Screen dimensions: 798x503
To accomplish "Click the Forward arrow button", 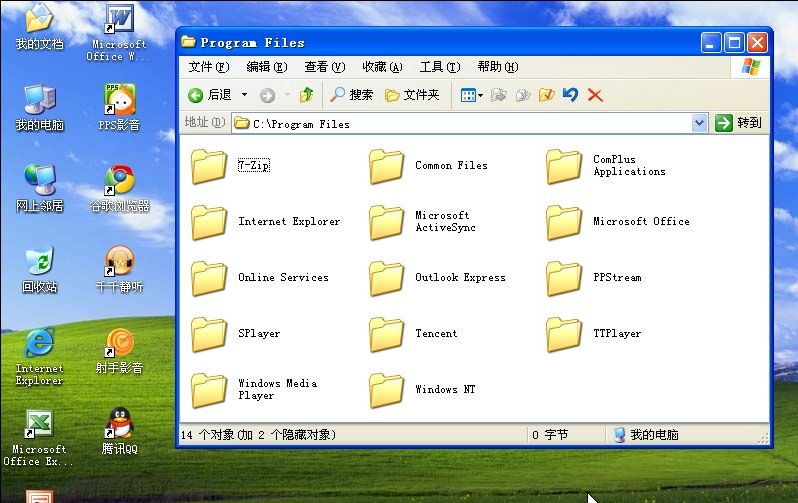I will click(x=268, y=95).
